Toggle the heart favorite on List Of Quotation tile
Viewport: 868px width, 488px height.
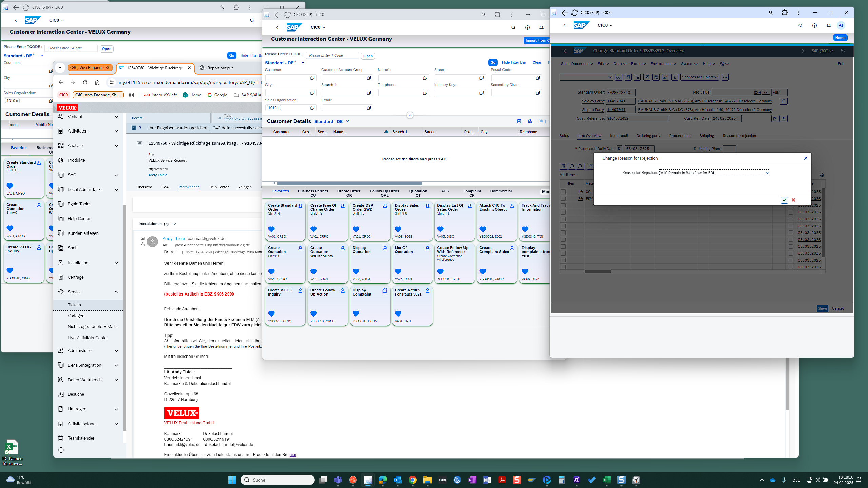pos(398,271)
